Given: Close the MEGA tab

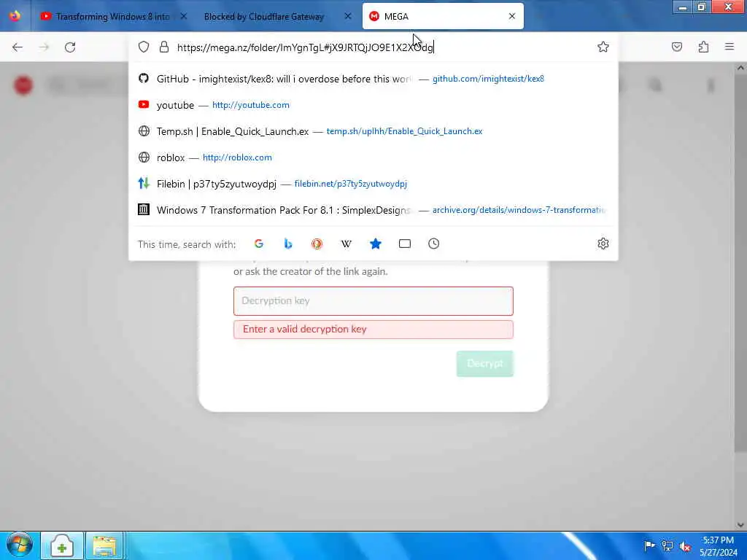Looking at the screenshot, I should click(x=511, y=16).
